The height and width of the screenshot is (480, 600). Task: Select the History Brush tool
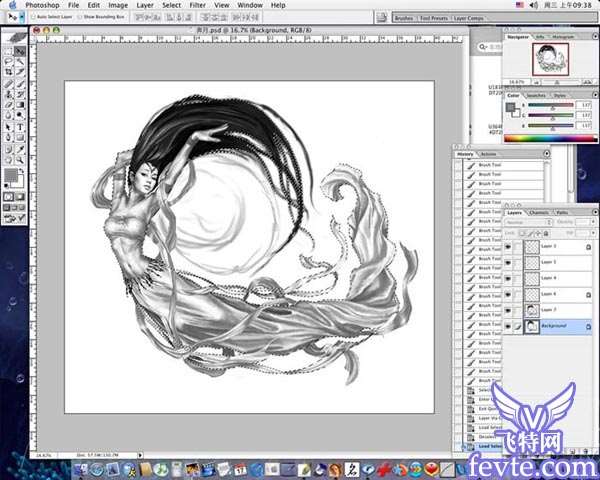pos(20,95)
